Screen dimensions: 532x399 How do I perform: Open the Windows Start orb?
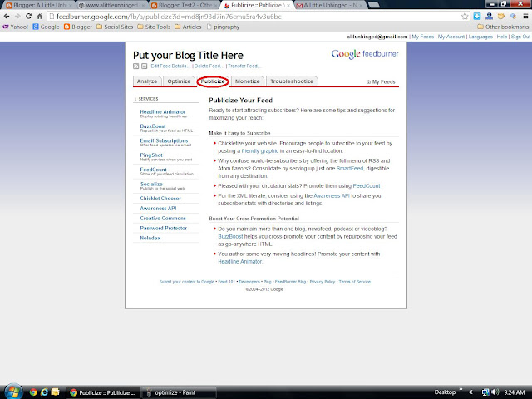tap(13, 392)
